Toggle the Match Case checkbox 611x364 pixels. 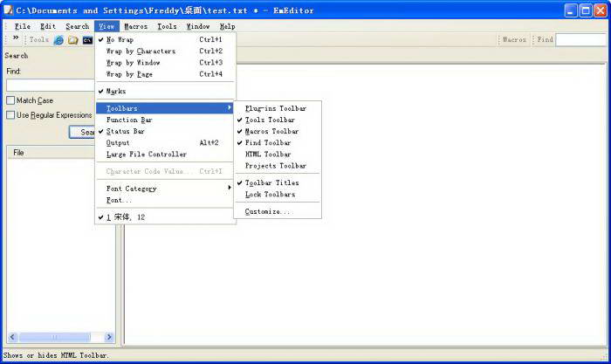[x=10, y=100]
